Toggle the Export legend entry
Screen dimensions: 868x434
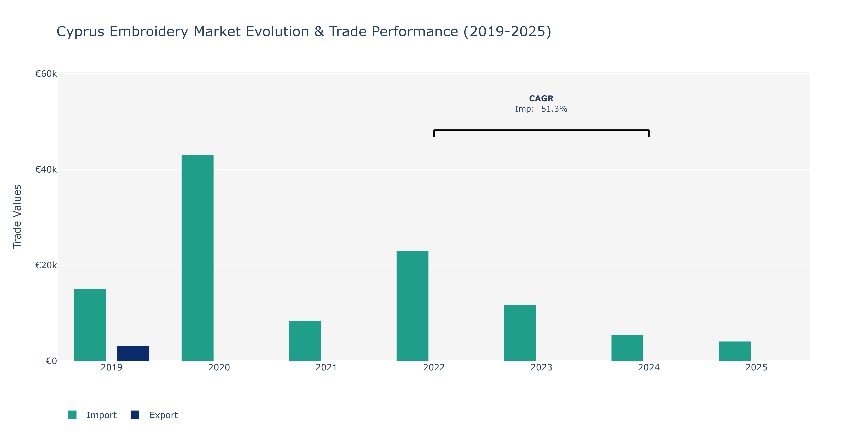pyautogui.click(x=154, y=415)
